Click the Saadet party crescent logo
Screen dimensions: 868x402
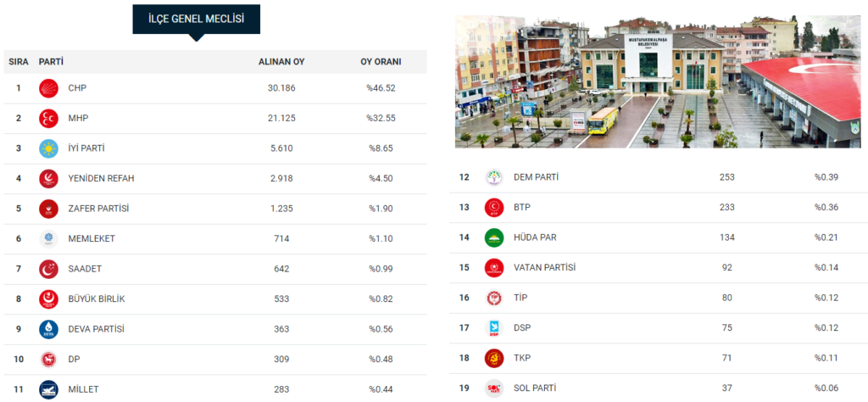[x=49, y=269]
